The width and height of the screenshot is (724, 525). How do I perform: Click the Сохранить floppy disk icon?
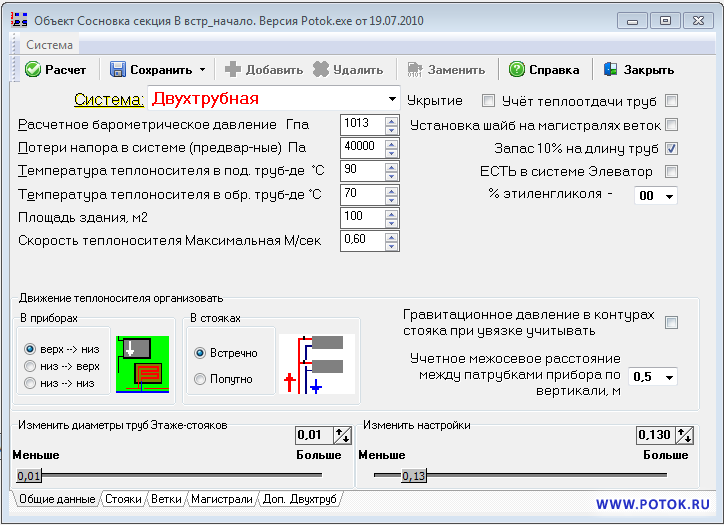(118, 70)
